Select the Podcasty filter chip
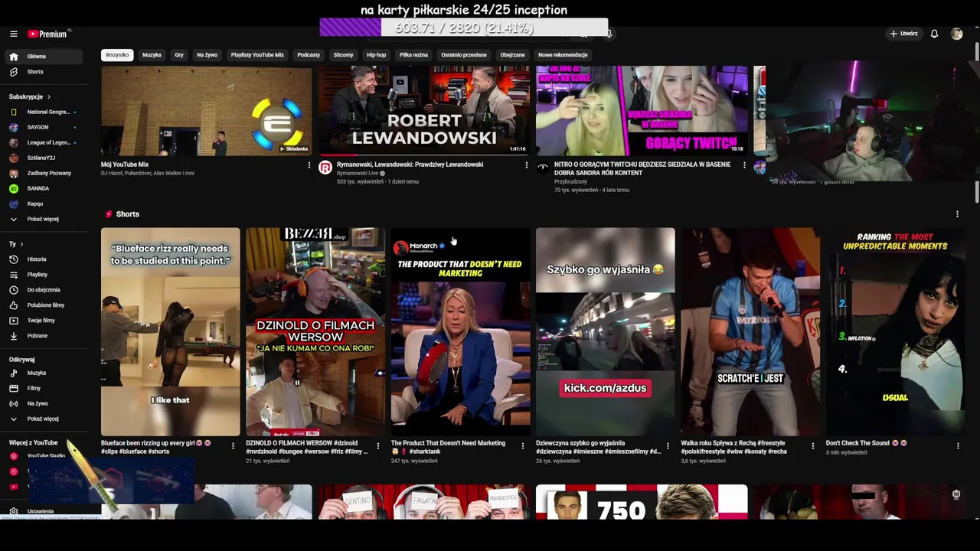Image resolution: width=980 pixels, height=551 pixels. click(x=309, y=55)
